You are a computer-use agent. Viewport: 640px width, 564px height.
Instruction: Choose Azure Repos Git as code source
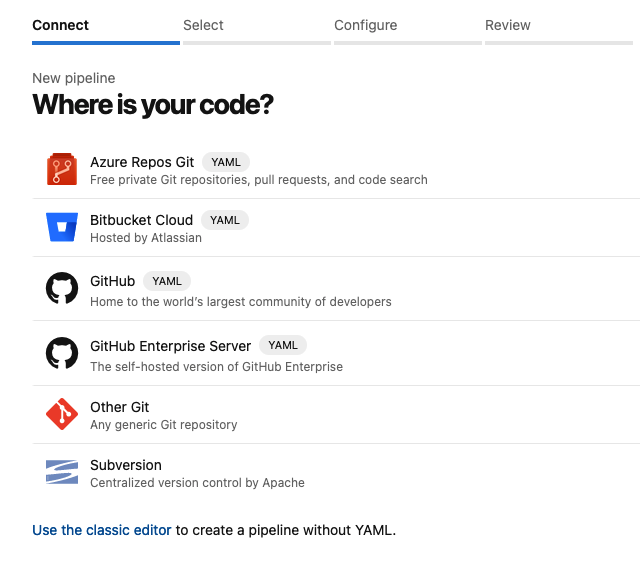(142, 162)
